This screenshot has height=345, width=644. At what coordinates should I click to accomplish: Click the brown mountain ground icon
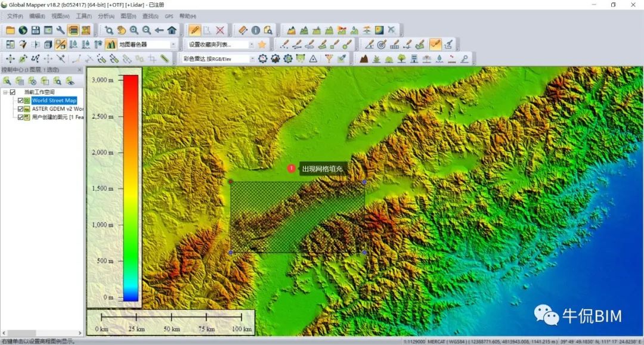[364, 58]
